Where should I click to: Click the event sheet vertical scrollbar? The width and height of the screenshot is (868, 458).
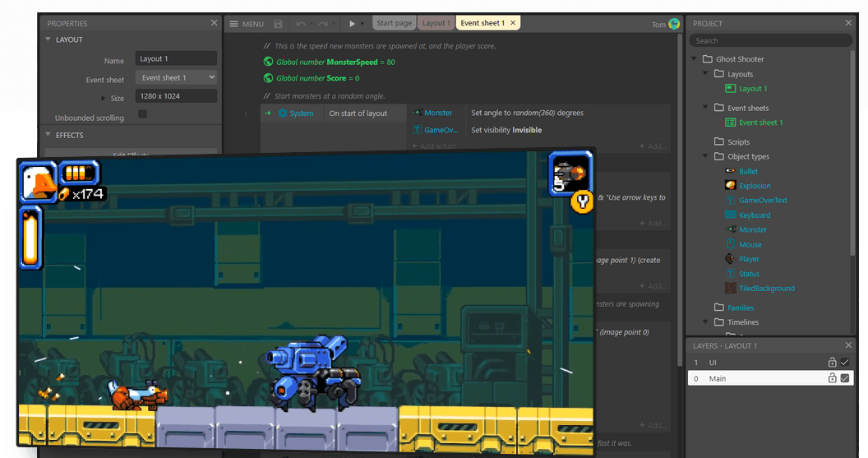(679, 199)
